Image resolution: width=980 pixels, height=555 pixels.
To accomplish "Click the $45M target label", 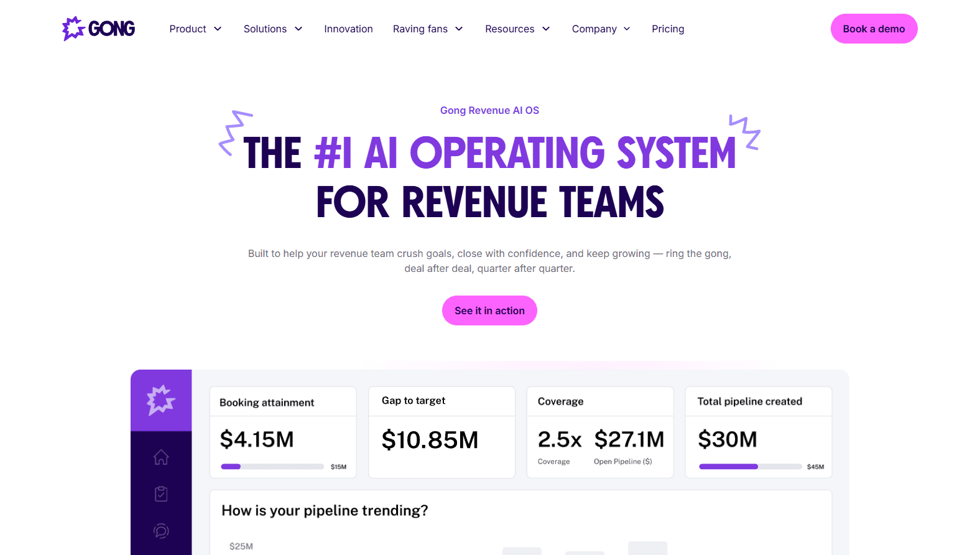I will click(815, 467).
